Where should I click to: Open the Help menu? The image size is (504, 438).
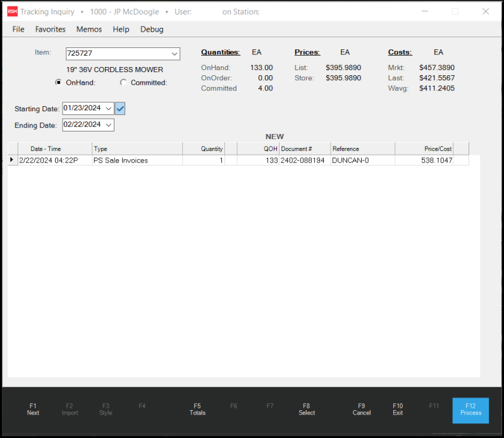[x=121, y=29]
